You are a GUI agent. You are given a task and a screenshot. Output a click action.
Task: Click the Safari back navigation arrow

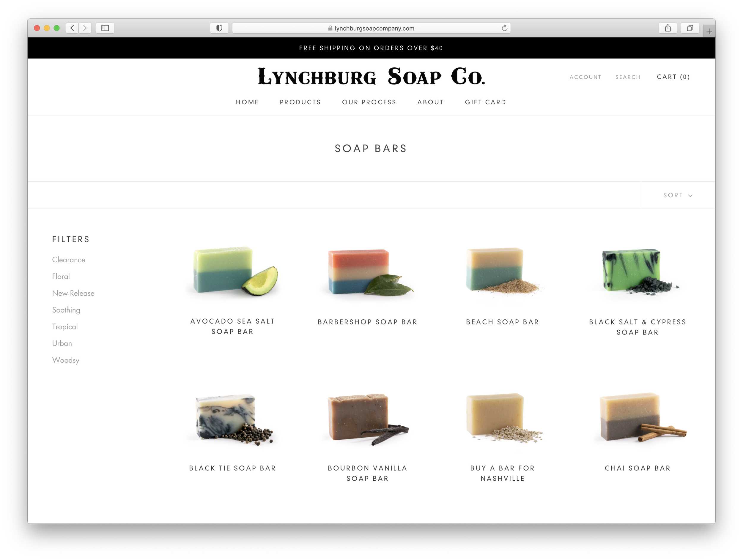click(x=72, y=28)
